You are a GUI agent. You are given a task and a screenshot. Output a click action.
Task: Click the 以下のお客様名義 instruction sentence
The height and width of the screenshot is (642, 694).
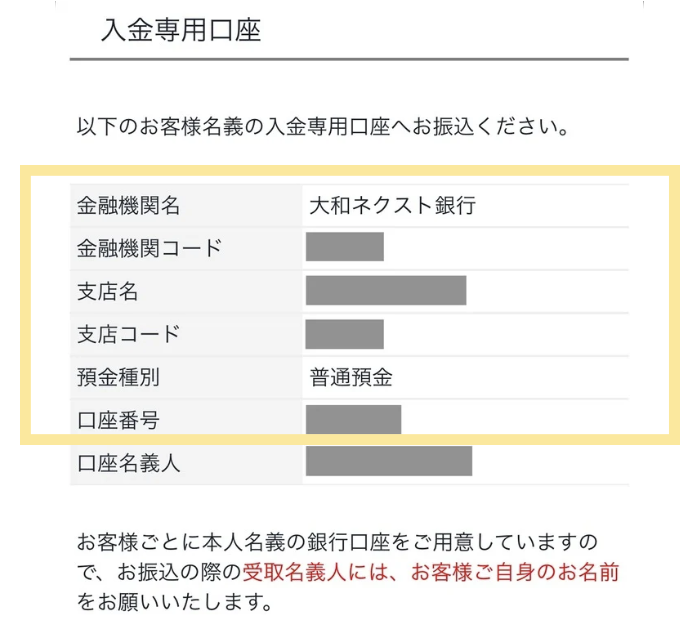[x=322, y=127]
